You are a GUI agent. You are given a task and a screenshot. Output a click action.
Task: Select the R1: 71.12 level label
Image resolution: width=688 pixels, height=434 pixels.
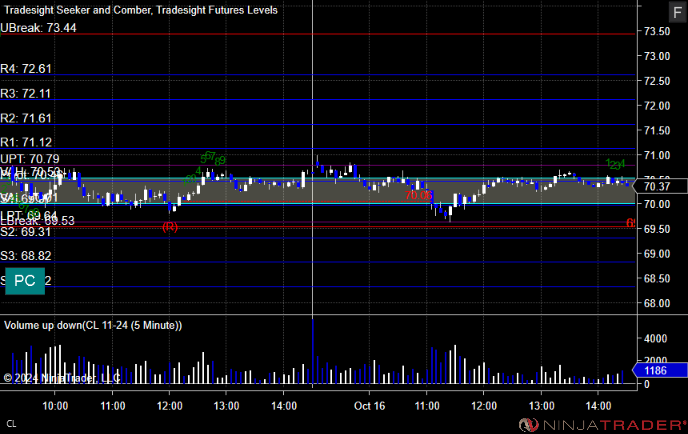(x=26, y=142)
